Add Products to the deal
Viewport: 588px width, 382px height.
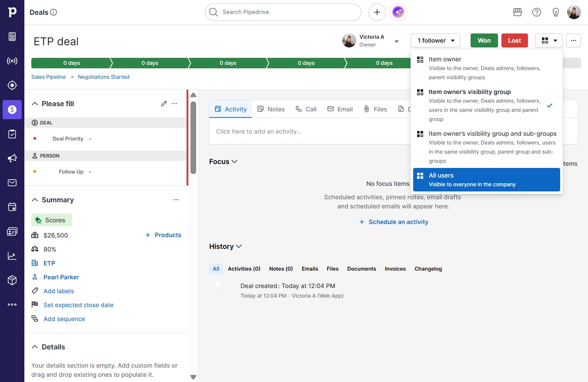point(163,235)
